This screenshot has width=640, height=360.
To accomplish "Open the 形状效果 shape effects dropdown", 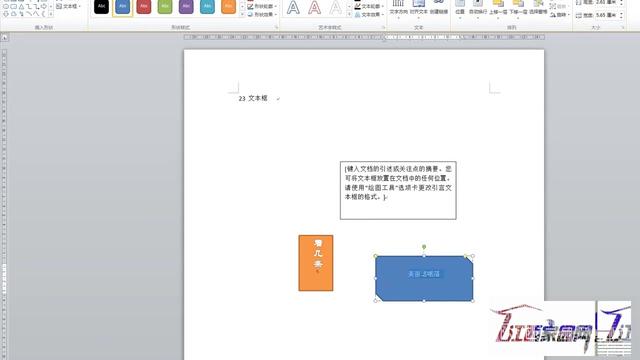I will click(x=262, y=14).
